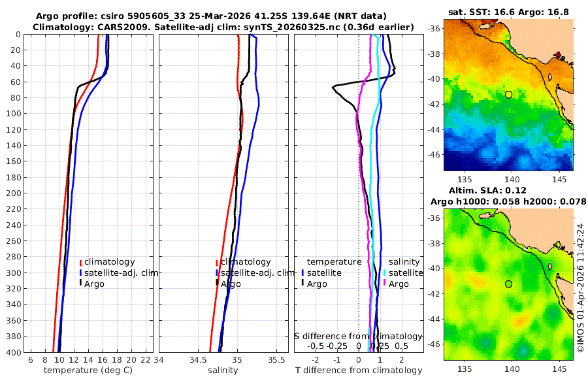588x379 pixels.
Task: Click the 'Altim. SLA: 0.12' heading
Action: click(487, 190)
